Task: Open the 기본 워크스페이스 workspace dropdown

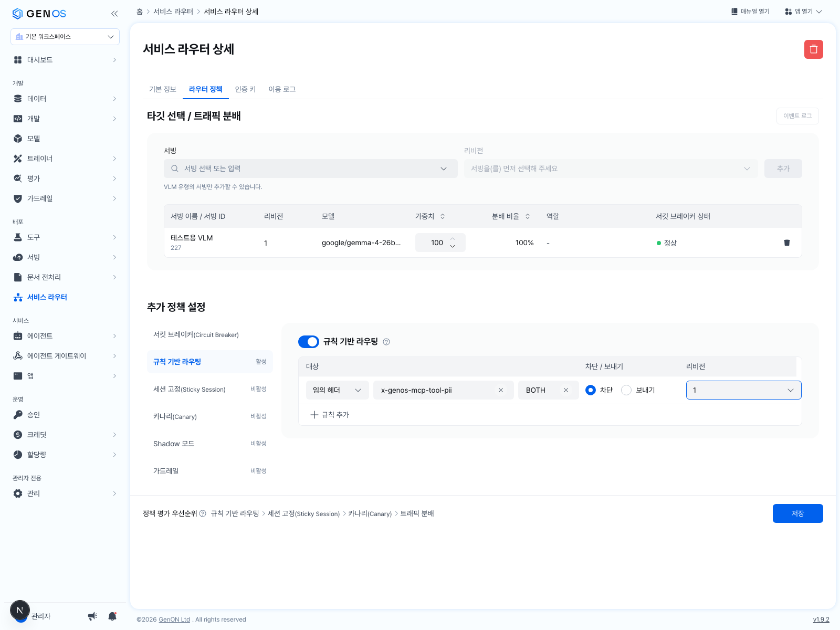Action: click(65, 37)
